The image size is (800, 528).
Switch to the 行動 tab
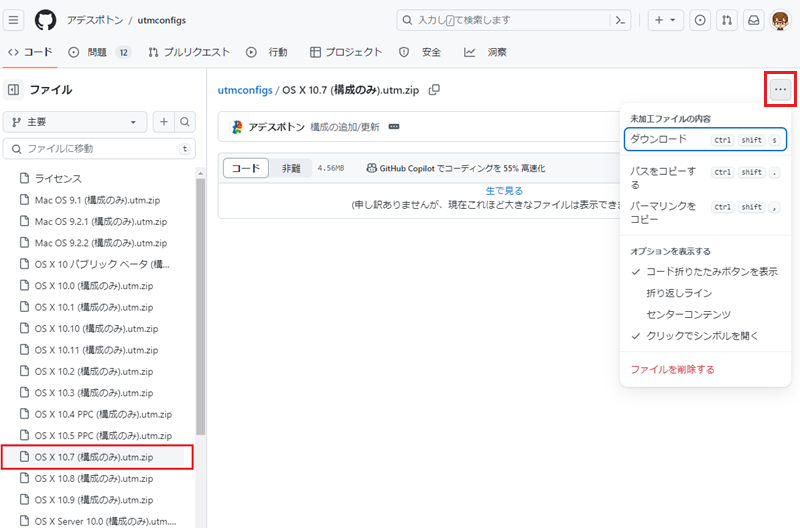coord(266,52)
